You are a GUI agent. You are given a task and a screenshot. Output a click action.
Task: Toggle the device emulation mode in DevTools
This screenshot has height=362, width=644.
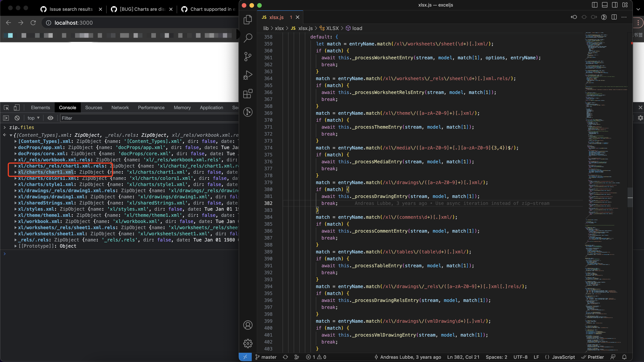[17, 107]
